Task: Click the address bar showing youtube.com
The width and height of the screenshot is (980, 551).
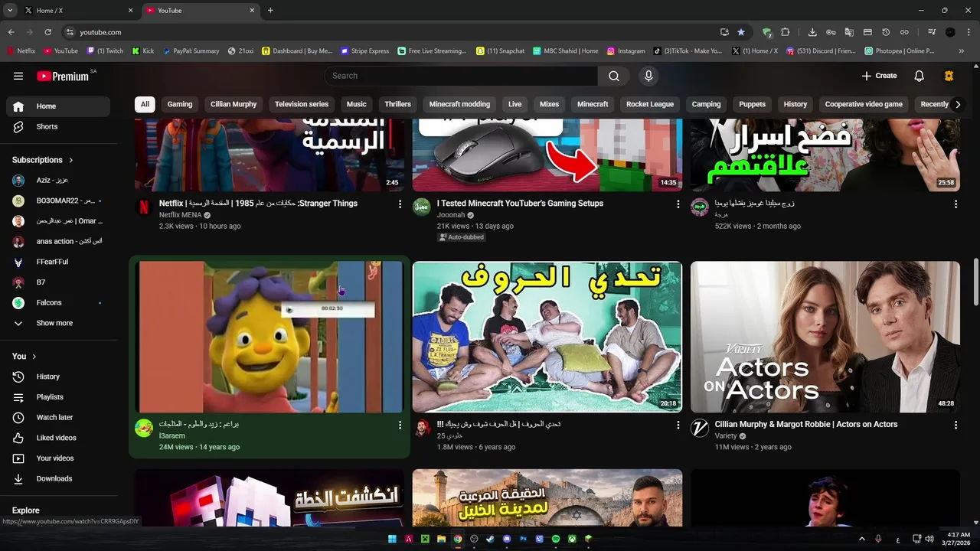Action: (390, 32)
